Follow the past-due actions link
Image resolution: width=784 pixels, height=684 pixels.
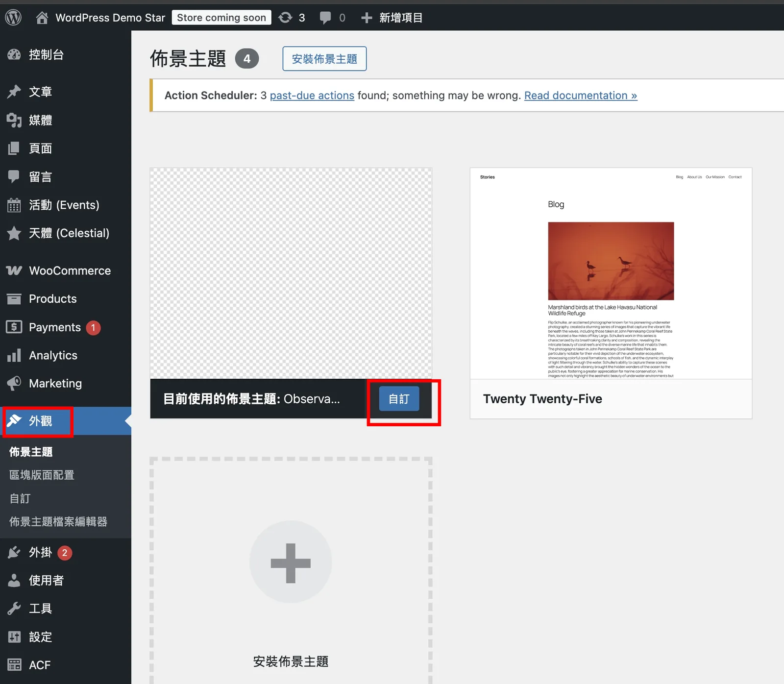tap(312, 95)
